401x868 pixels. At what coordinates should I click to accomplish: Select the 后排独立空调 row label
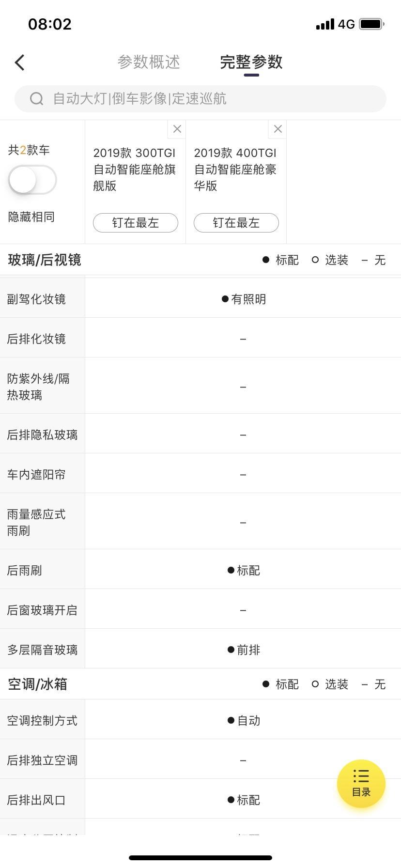pyautogui.click(x=42, y=760)
